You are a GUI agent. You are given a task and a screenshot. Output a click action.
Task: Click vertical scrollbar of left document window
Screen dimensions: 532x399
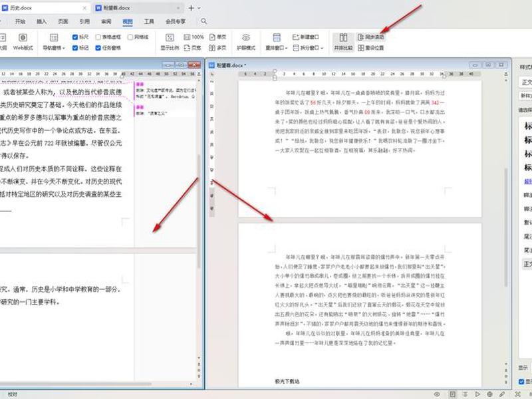[199, 211]
